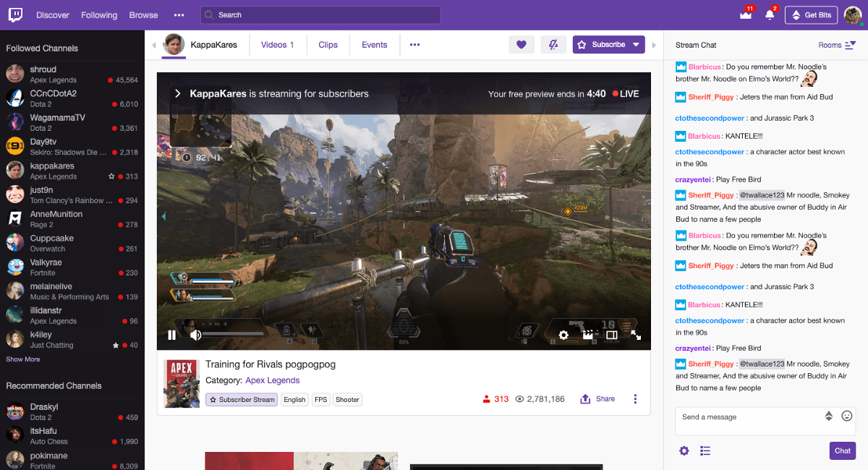Enter fullscreen mode on the video

(636, 335)
